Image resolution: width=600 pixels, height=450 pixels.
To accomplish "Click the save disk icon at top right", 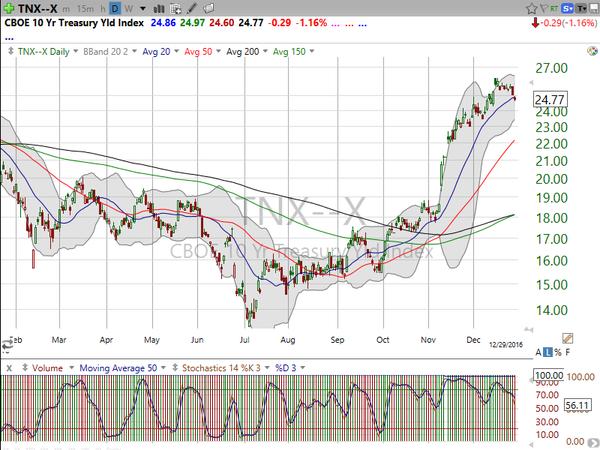I will [x=594, y=8].
